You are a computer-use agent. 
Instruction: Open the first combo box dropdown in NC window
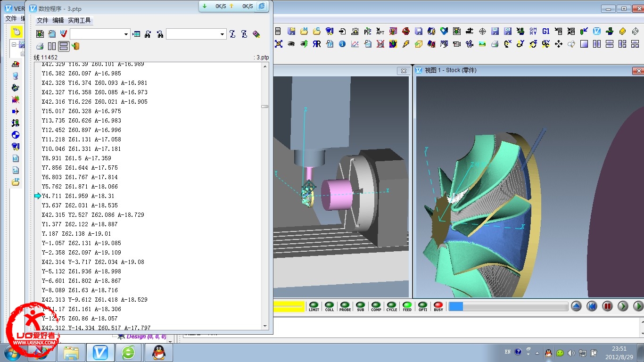(126, 34)
